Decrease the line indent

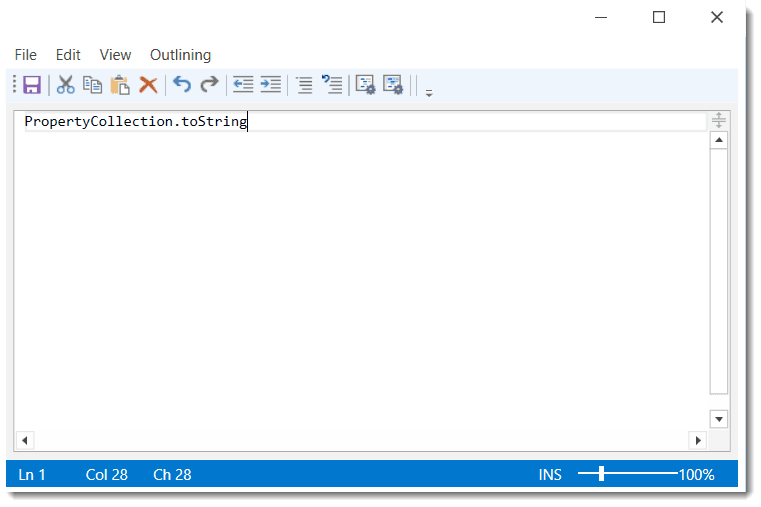pos(243,85)
